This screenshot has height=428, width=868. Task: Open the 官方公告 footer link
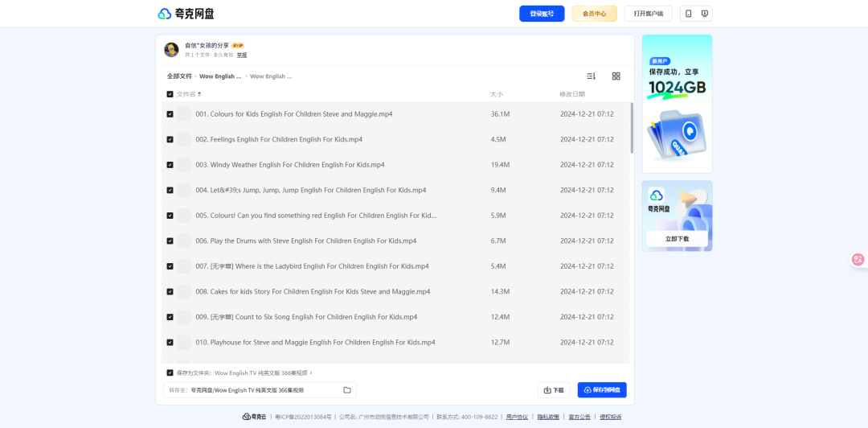tap(579, 417)
